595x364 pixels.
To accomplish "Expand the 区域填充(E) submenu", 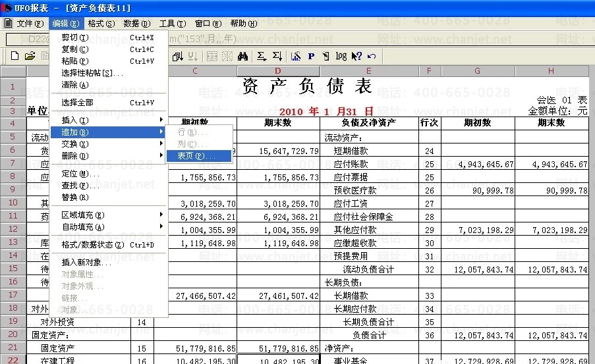I will tap(109, 215).
